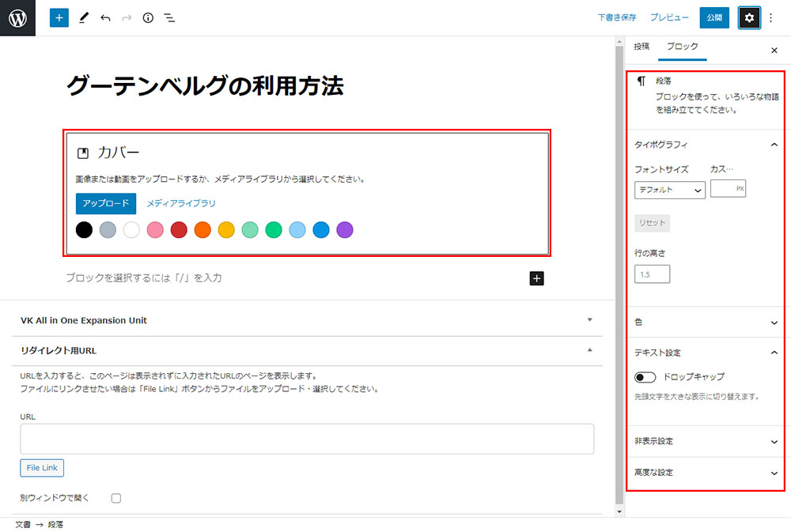Toggle the settings gear icon
Viewport: 791px width, 532px height.
(749, 17)
